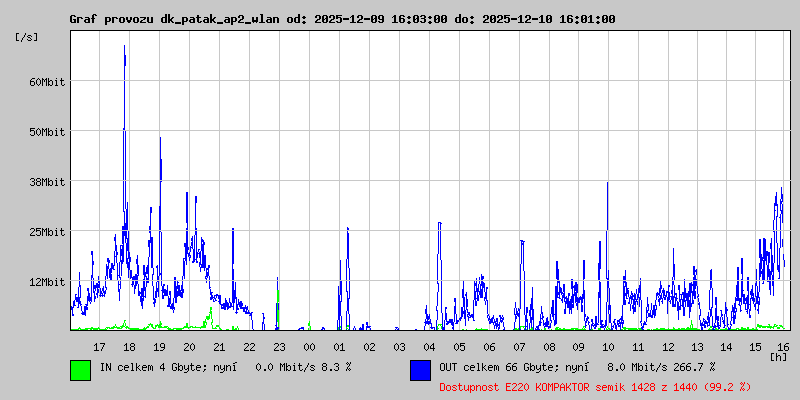The image size is (800, 400).
Task: Click the [h] unit label on x-axis
Action: pos(779,356)
